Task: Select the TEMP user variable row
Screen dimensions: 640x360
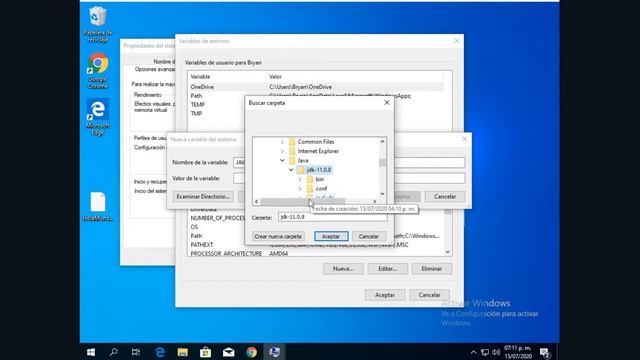Action: [316, 104]
